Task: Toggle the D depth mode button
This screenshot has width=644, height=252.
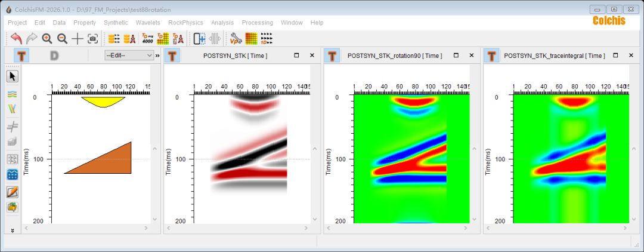Action: (54, 56)
